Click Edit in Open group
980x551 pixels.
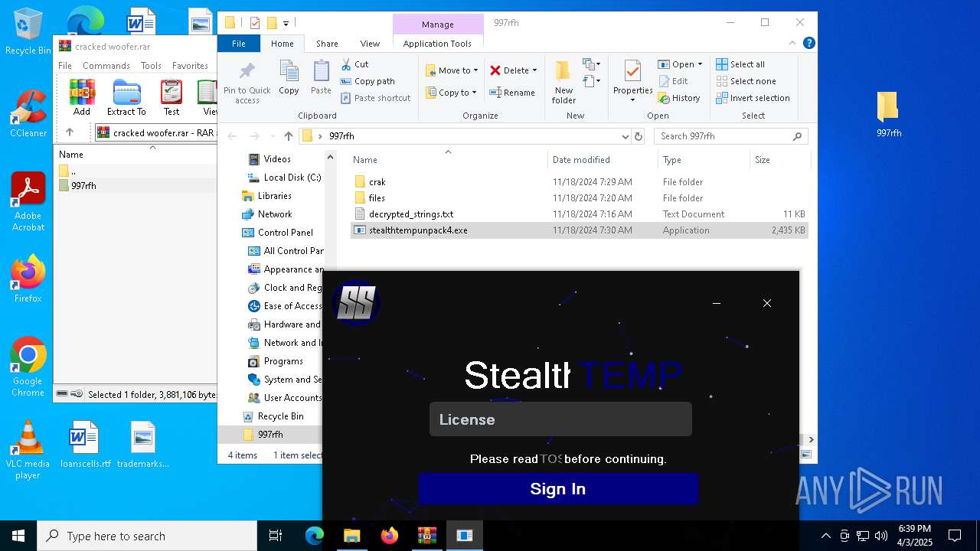click(673, 81)
